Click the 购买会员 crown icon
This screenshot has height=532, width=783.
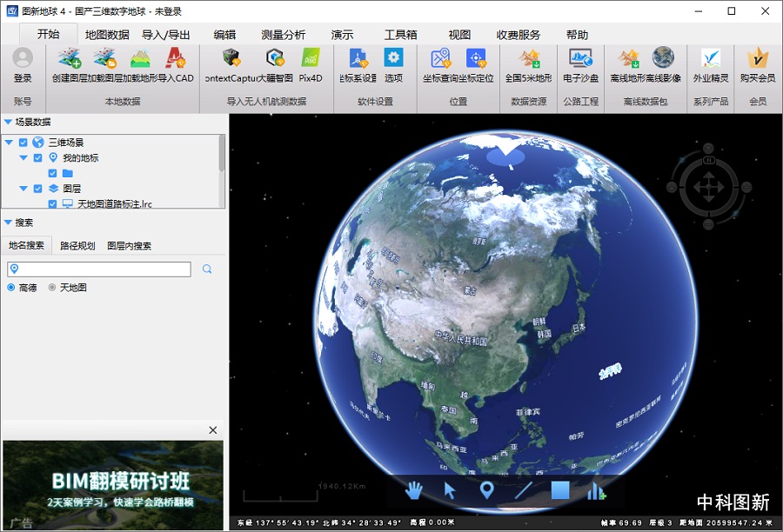click(x=758, y=58)
